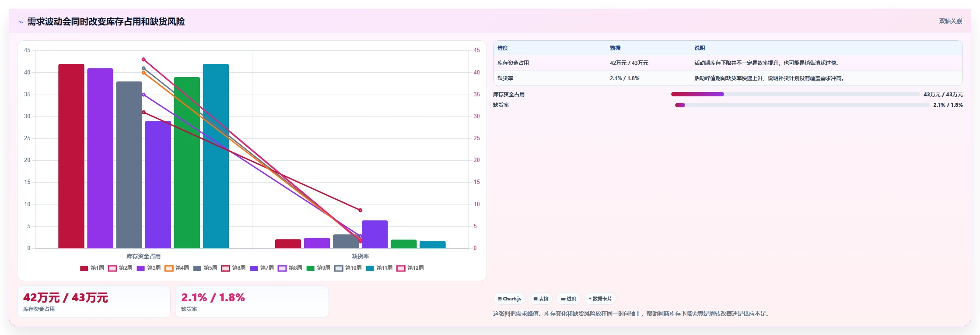Screen dimensions: 980x335
Task: Click the teal 第11周 legend swatch
Action: click(370, 268)
